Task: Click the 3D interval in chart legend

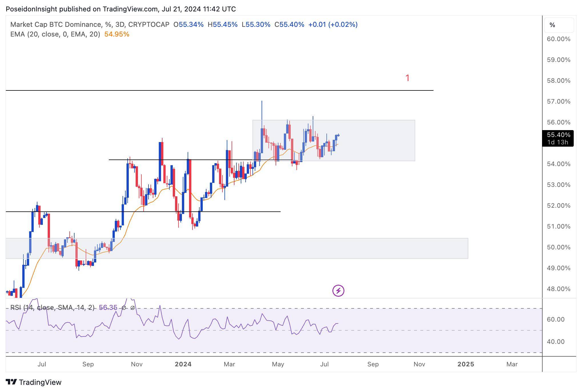Action: [121, 25]
